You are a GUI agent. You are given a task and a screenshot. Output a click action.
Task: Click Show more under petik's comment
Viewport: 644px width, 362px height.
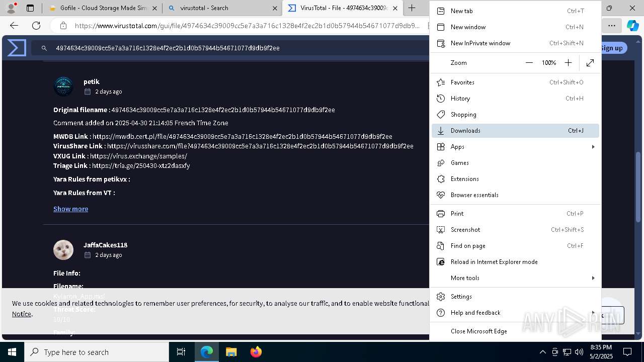pos(70,209)
